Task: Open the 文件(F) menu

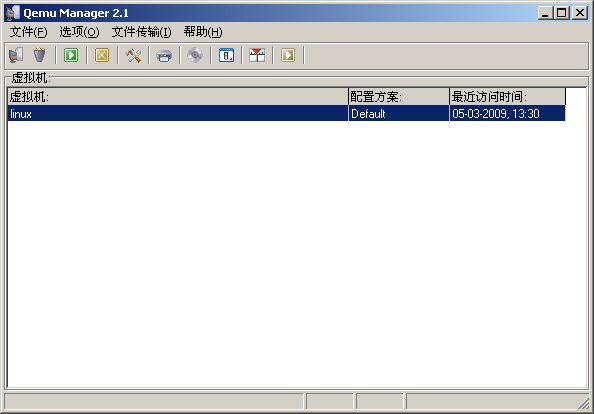Action: 28,32
